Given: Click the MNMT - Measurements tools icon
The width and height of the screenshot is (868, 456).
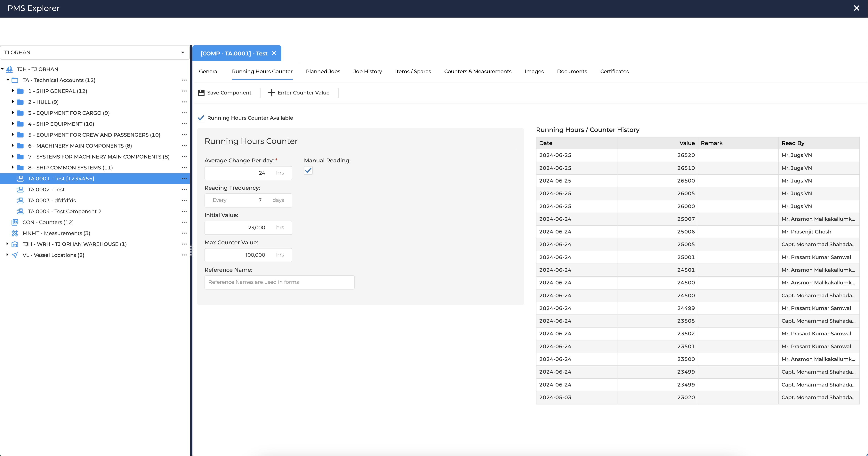Looking at the screenshot, I should 15,233.
